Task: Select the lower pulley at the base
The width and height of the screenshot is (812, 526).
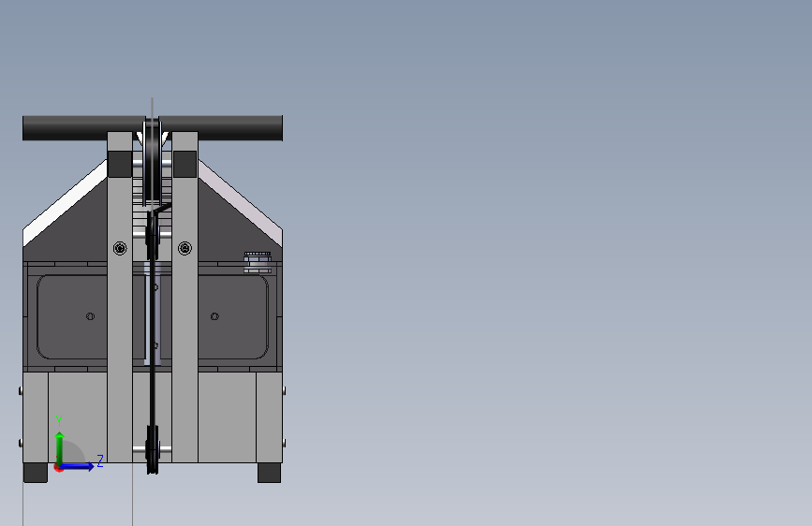Action: click(153, 449)
